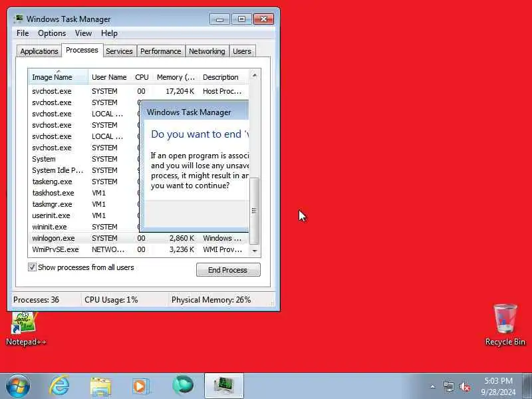532x399 pixels.
Task: Sort by Image Name column header
Action: tap(59, 77)
